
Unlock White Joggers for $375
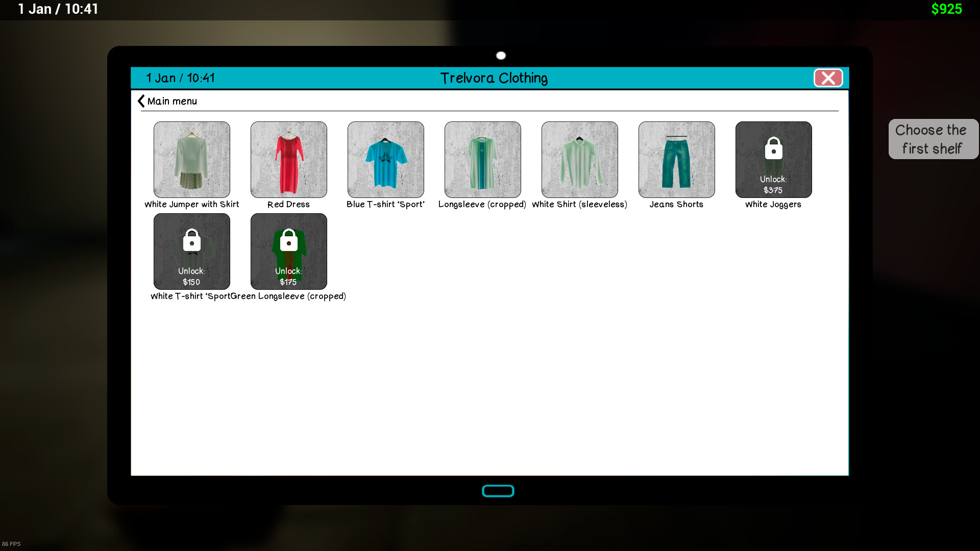pyautogui.click(x=773, y=159)
